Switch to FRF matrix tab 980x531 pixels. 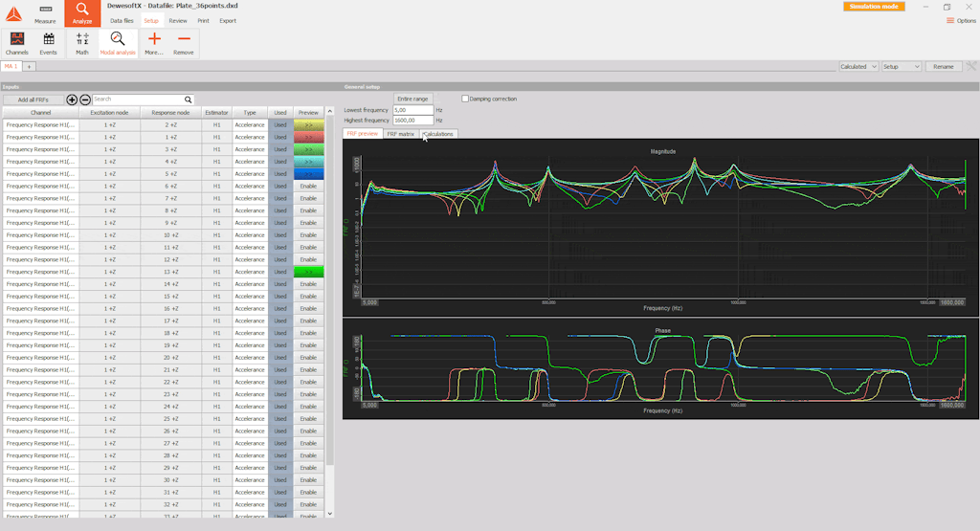pos(401,134)
